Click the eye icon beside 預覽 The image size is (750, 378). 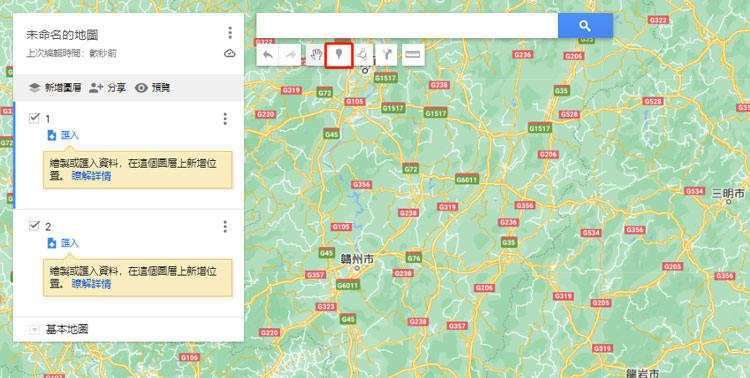141,88
